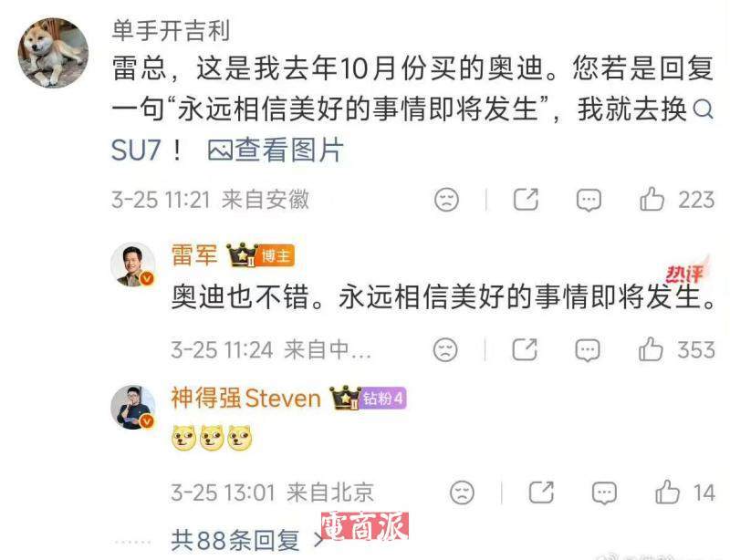Reply to 雷军 via comment bubble icon
730x560 pixels.
point(588,350)
